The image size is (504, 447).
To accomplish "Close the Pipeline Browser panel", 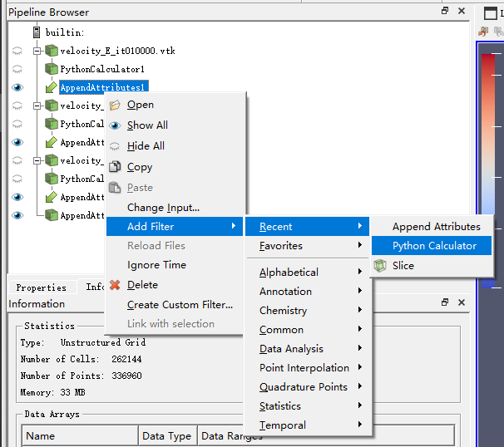I will (x=462, y=11).
